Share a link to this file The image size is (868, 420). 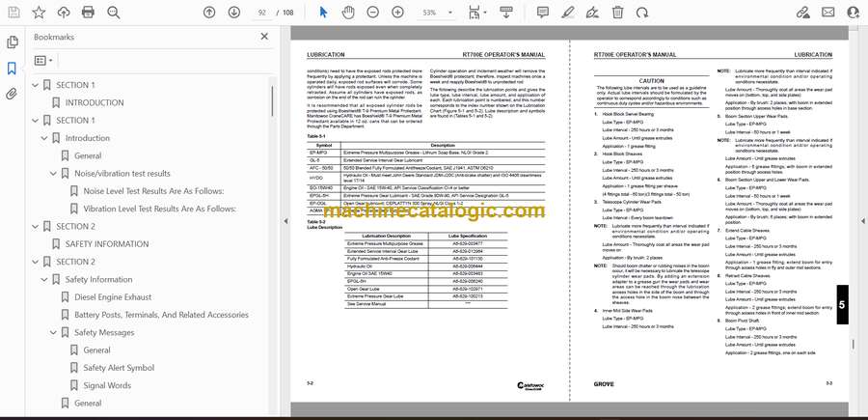[x=802, y=13]
